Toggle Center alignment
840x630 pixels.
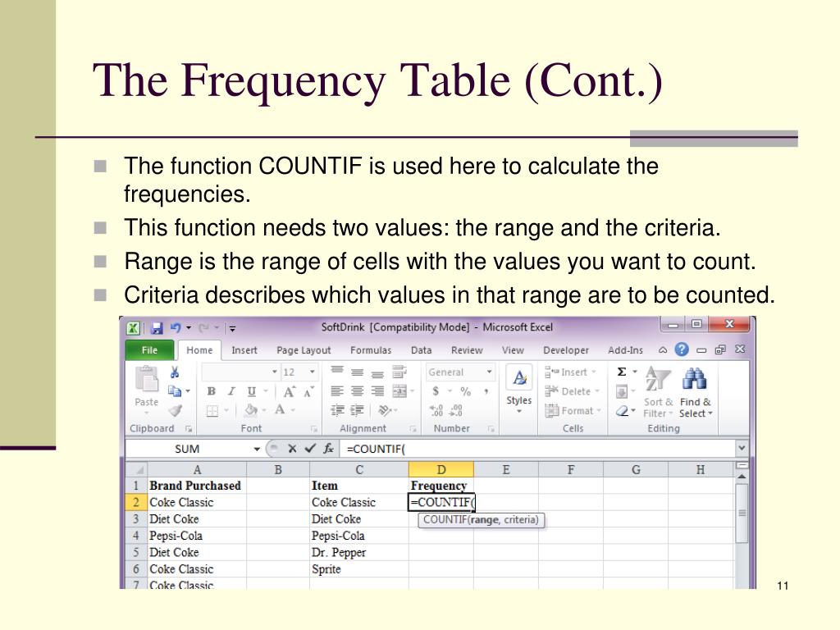(x=358, y=391)
